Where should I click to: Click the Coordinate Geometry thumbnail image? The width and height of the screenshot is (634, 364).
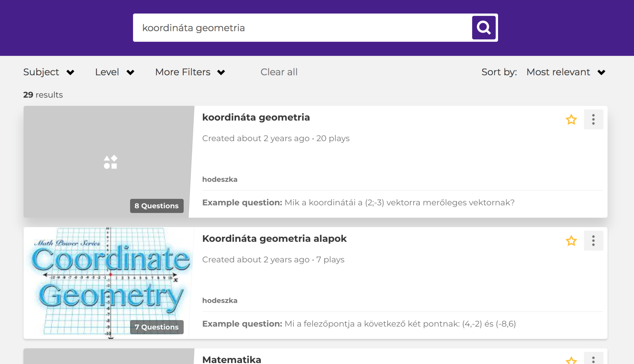pyautogui.click(x=109, y=277)
